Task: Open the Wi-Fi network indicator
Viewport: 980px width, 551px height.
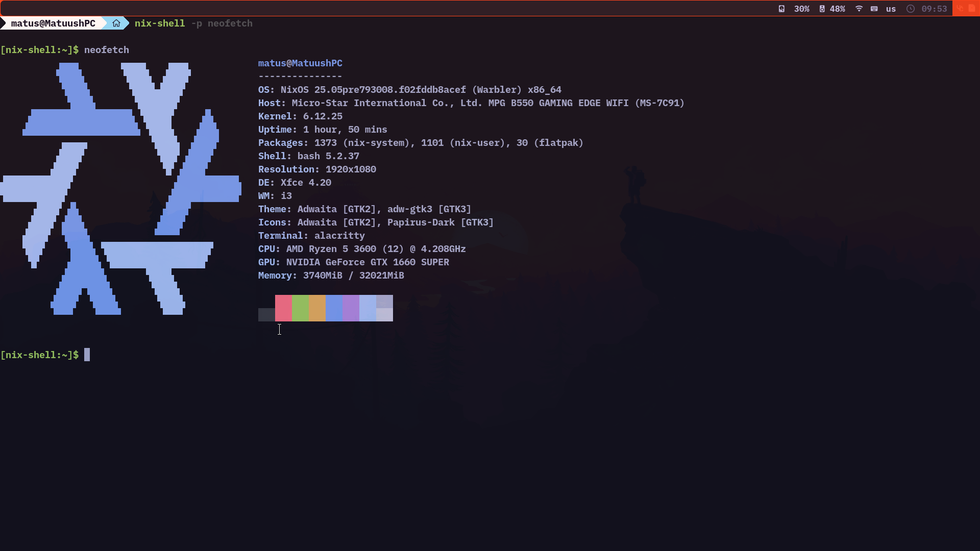Action: click(x=859, y=9)
